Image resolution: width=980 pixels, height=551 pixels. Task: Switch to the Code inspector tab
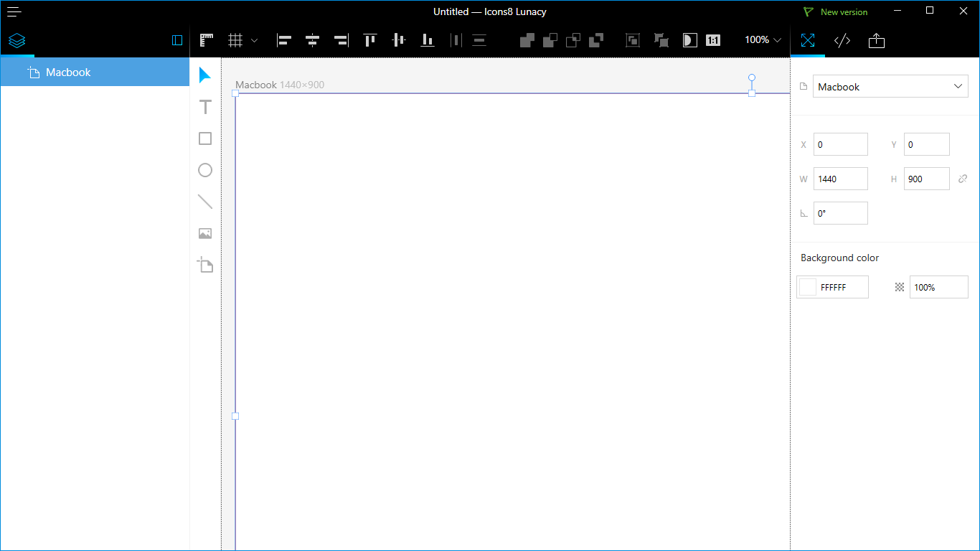click(x=842, y=41)
